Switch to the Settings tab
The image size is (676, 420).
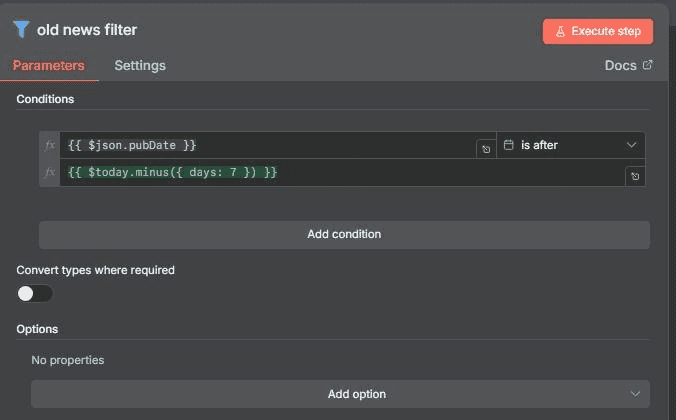pos(140,65)
